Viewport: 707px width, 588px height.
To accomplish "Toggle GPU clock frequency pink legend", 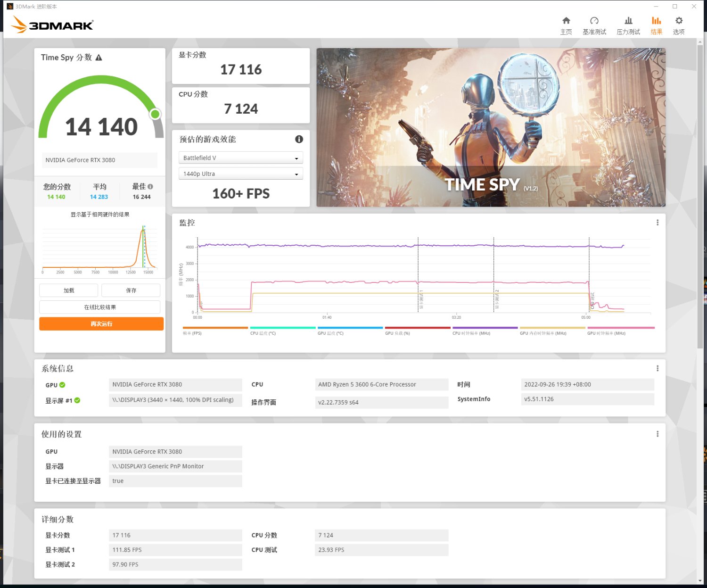I will tap(621, 328).
